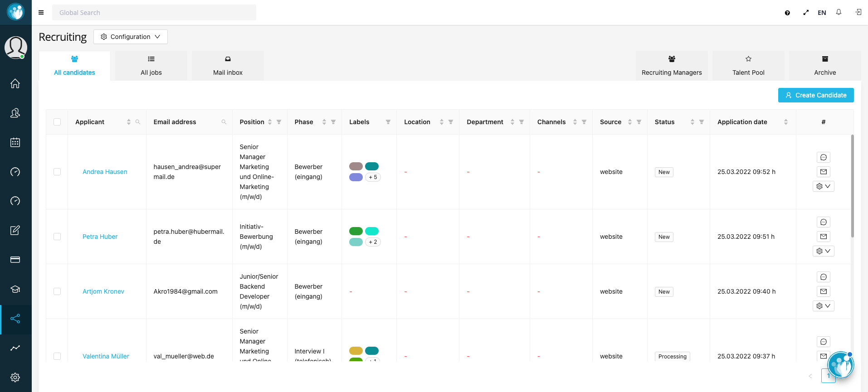This screenshot has width=868, height=392.
Task: Open the Talent Pool tab
Action: [x=748, y=66]
